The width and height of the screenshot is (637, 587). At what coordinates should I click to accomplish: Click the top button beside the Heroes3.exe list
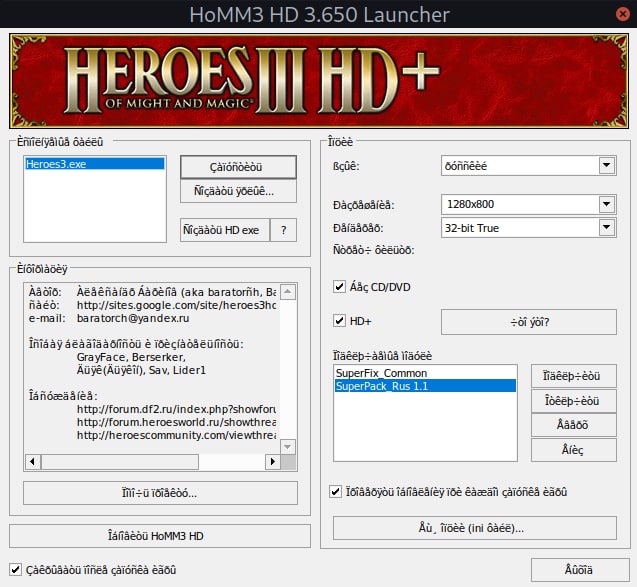(x=238, y=167)
